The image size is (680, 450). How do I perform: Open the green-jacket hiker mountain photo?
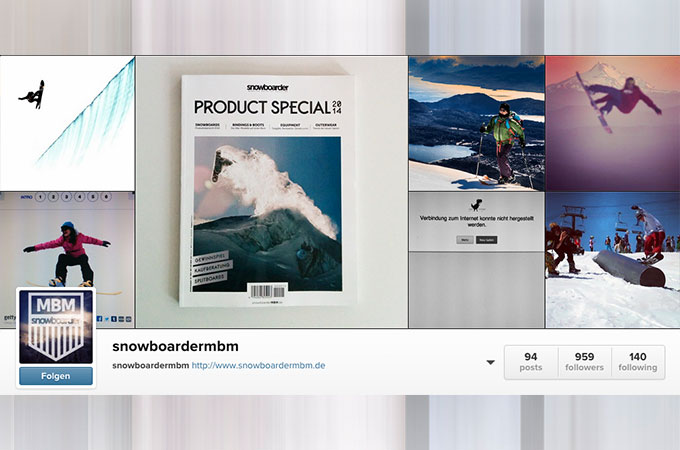[476, 123]
